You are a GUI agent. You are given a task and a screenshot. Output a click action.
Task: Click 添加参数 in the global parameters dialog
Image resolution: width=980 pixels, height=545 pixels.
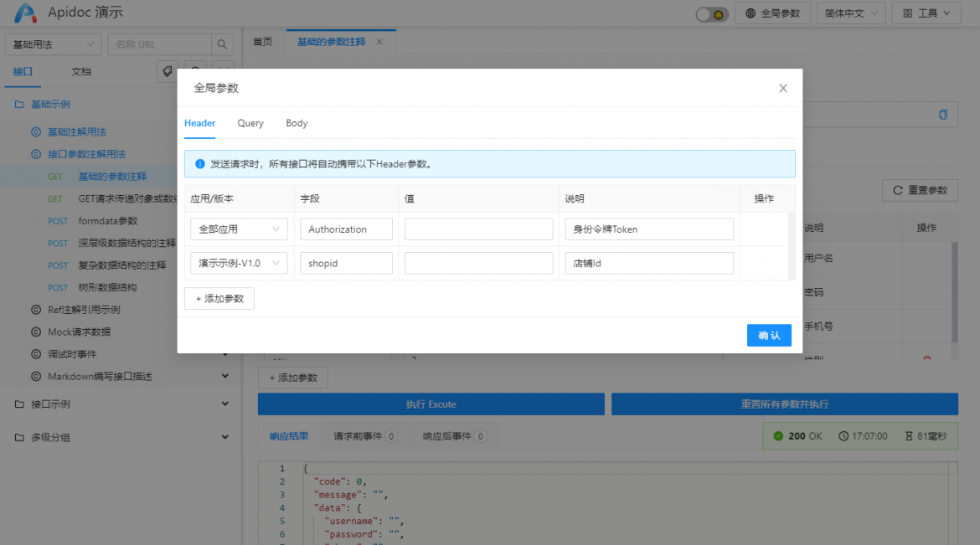[x=219, y=299]
